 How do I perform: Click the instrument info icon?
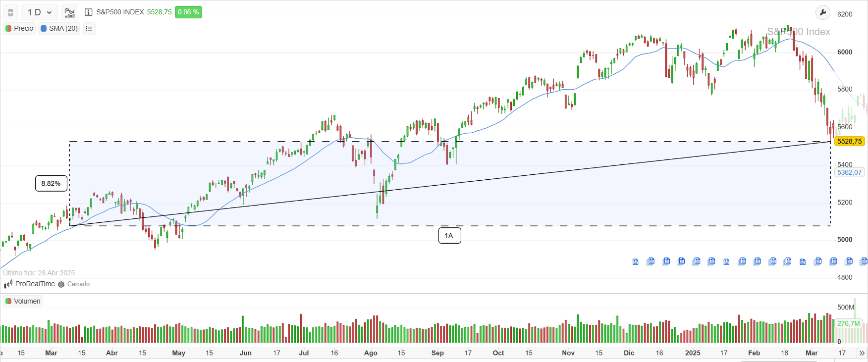[x=88, y=13]
